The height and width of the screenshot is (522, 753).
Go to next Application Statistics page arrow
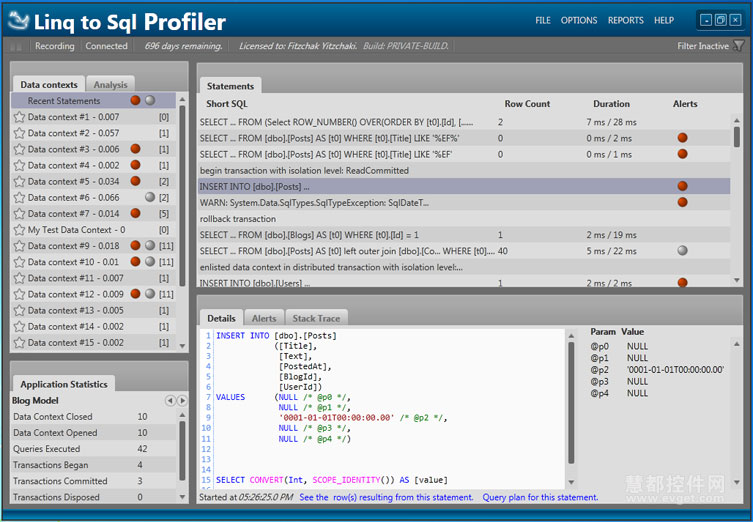coord(182,401)
